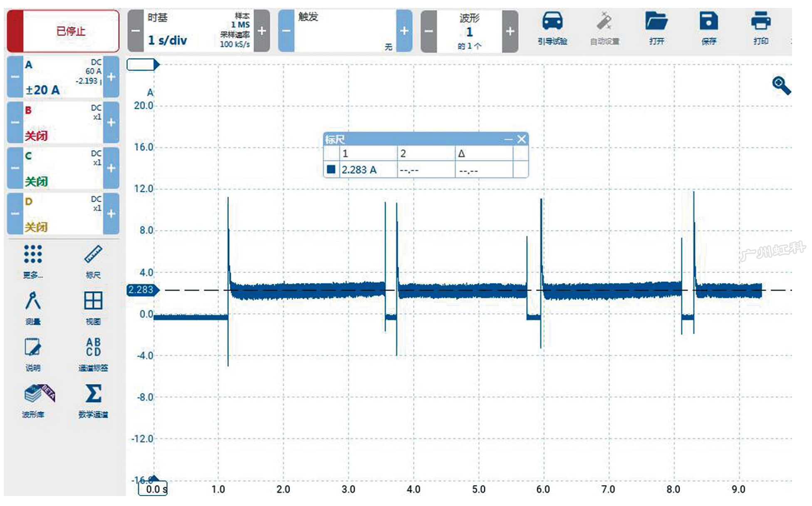Open the Math Channels sigma icon
Viewport: 812px width, 506px height.
pyautogui.click(x=93, y=394)
